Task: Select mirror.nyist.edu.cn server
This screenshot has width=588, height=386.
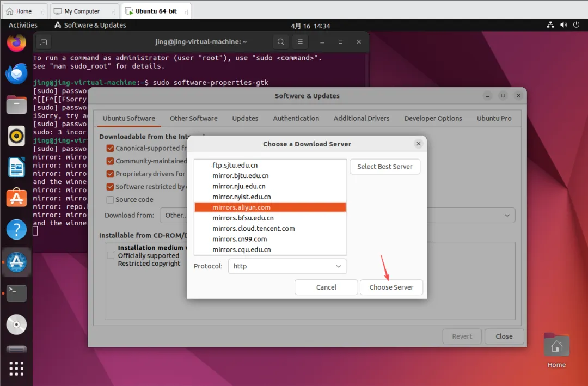Action: pyautogui.click(x=270, y=197)
